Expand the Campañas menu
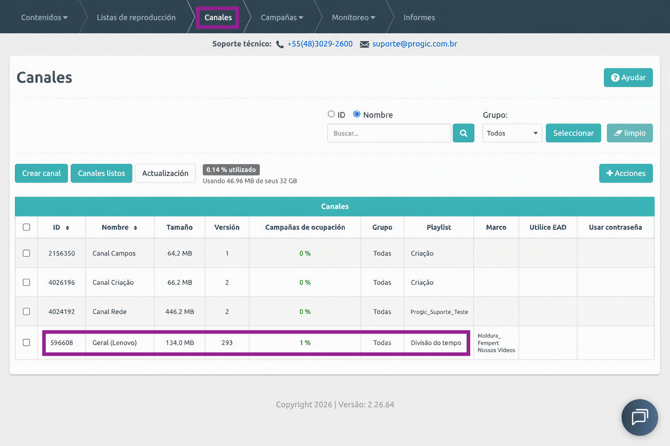670x446 pixels. click(x=282, y=18)
